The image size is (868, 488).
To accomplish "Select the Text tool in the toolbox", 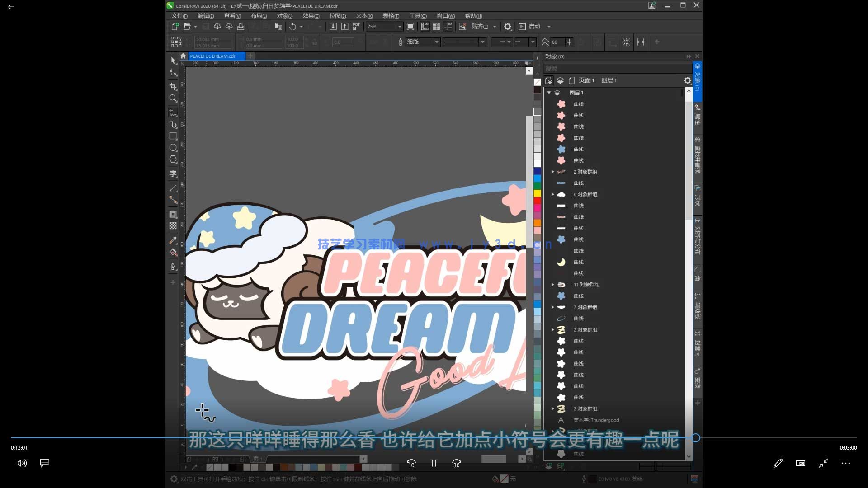I will (173, 174).
